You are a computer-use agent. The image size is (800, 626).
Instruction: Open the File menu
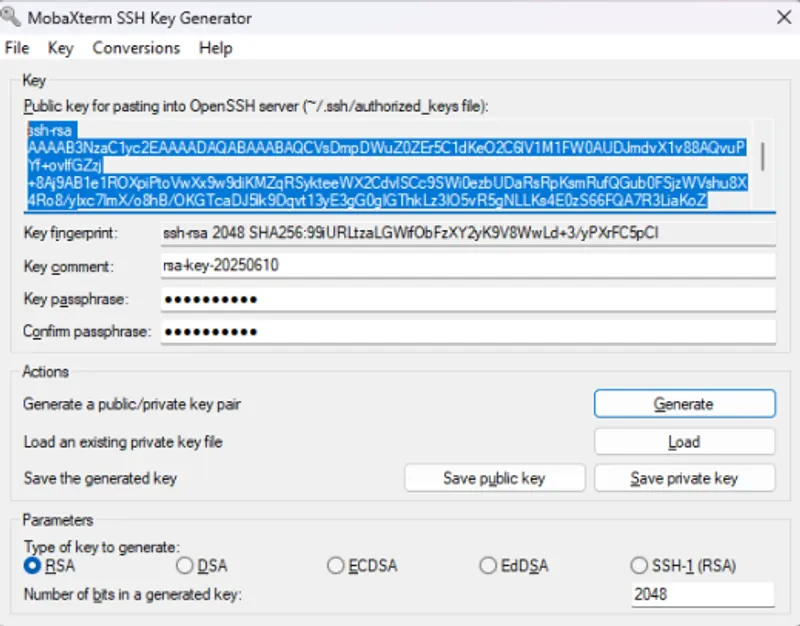16,47
